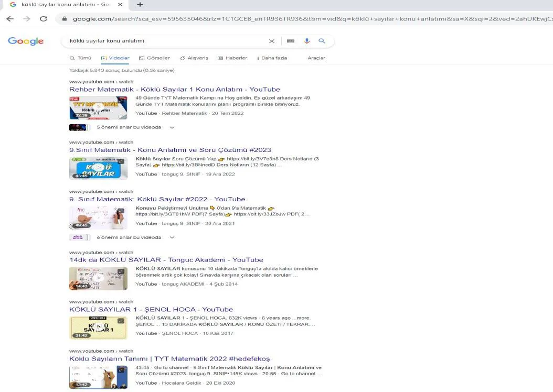Open Rehber Matematik Köklü Sayılar 1 link
553x392 pixels.
click(x=175, y=90)
